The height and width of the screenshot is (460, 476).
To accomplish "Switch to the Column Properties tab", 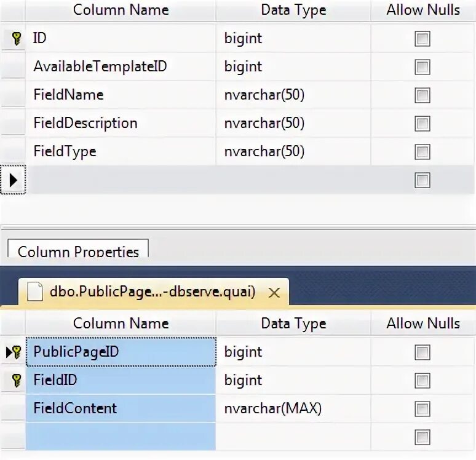I will (x=78, y=248).
